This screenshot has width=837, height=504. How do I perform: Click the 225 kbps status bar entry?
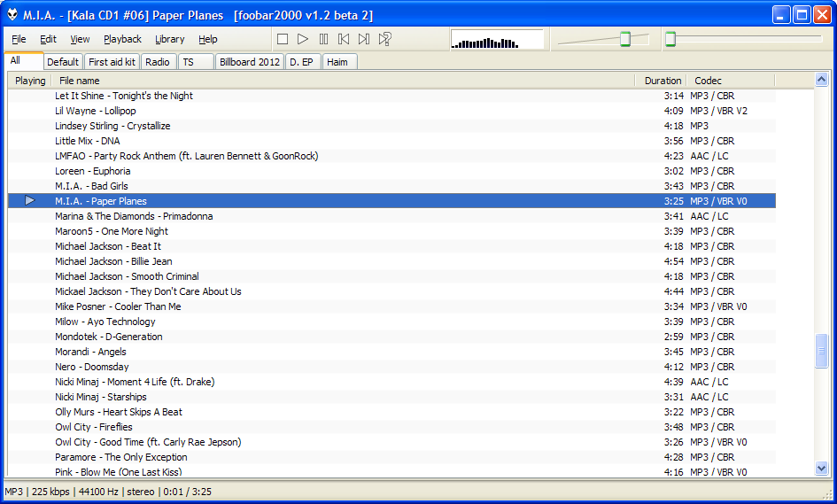[50, 492]
